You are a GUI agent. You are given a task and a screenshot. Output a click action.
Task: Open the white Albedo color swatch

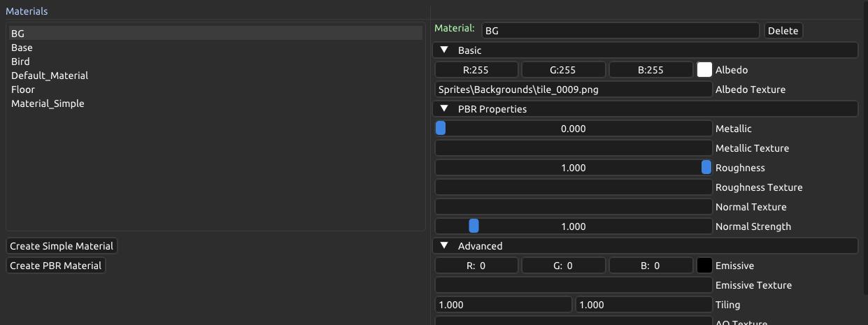pyautogui.click(x=704, y=70)
